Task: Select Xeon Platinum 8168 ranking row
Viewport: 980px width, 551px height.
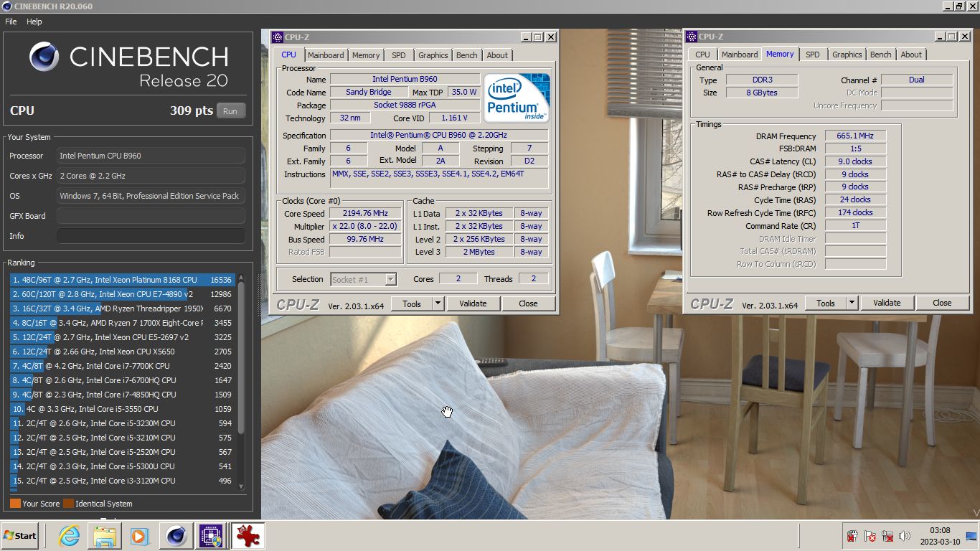Action: [122, 280]
